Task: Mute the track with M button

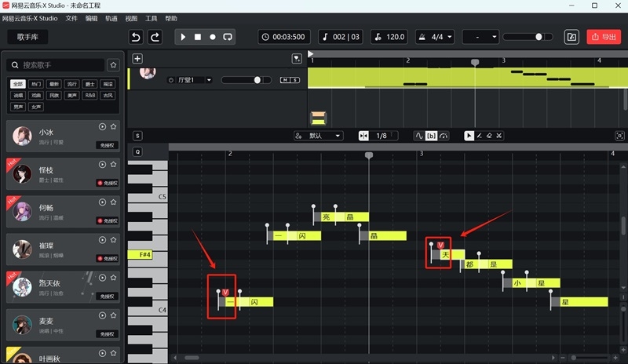Action: [x=285, y=80]
